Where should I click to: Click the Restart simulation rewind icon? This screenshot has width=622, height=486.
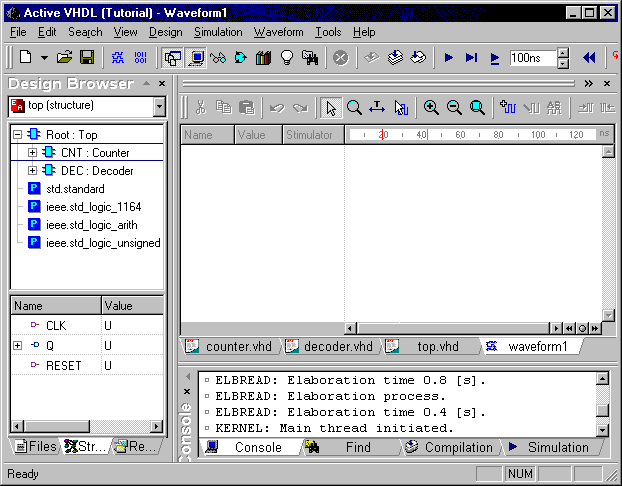click(589, 58)
